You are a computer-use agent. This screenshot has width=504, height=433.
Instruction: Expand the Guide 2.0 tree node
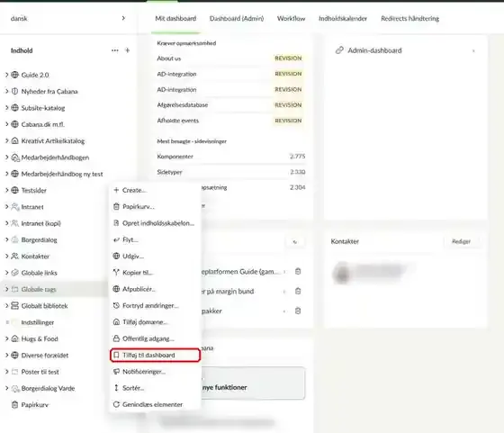[6, 75]
